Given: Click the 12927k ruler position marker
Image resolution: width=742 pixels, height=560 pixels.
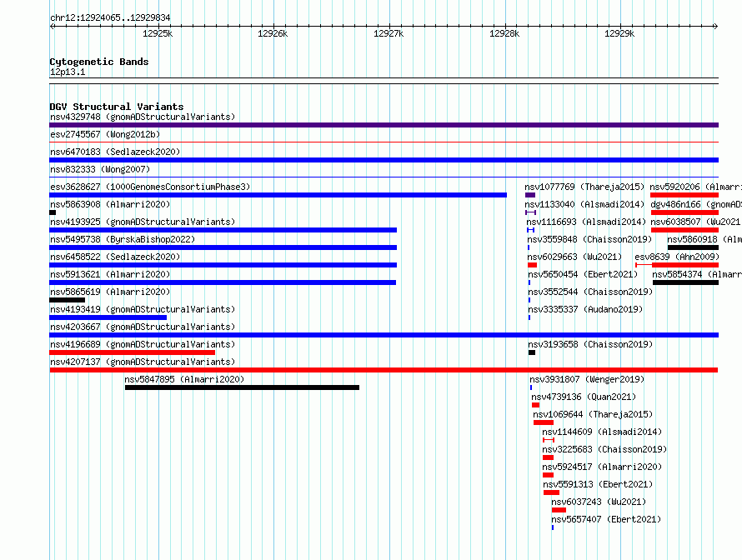Looking at the screenshot, I should point(389,33).
